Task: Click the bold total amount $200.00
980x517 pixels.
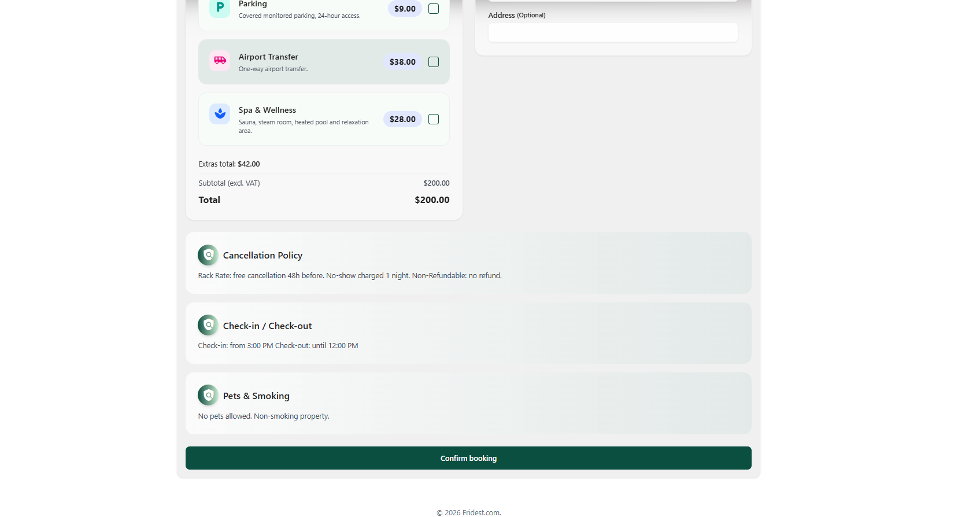Action: tap(432, 200)
